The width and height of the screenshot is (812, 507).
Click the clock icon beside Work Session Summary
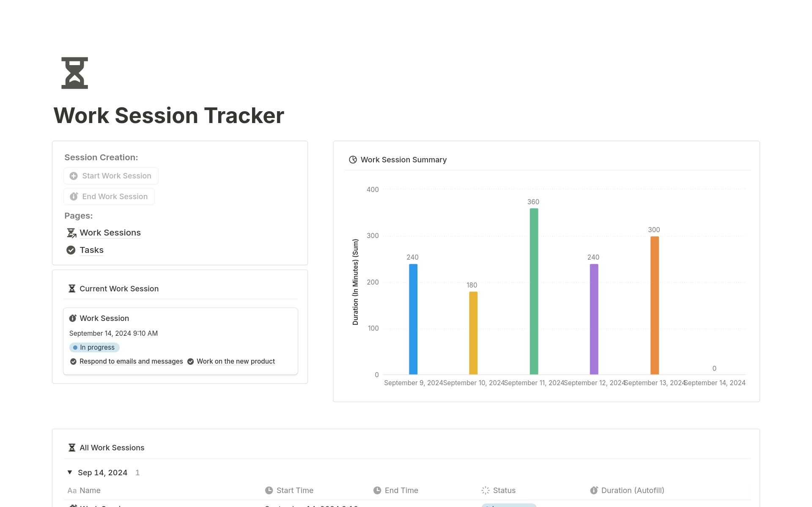click(353, 159)
